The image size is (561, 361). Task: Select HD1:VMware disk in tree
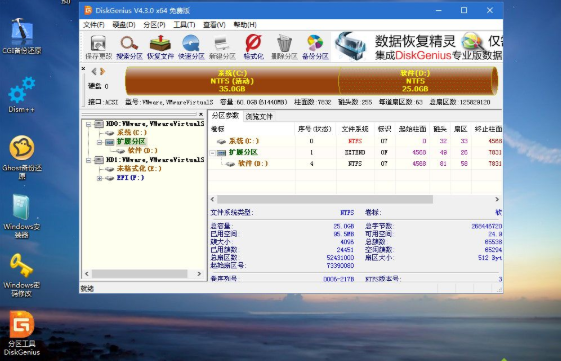(x=155, y=160)
